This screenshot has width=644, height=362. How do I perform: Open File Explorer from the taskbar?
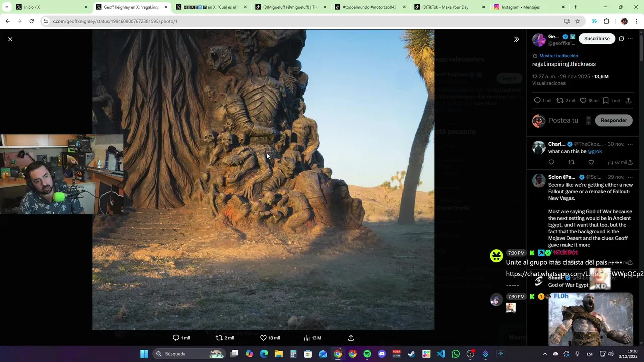279,354
